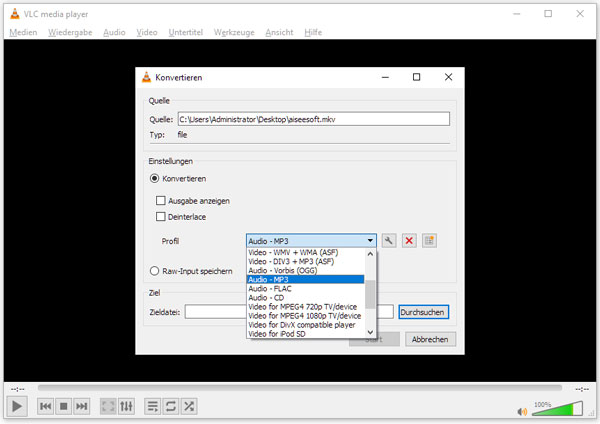Image resolution: width=600 pixels, height=424 pixels.
Task: Close the Konvertieren dialog
Action: pos(448,77)
